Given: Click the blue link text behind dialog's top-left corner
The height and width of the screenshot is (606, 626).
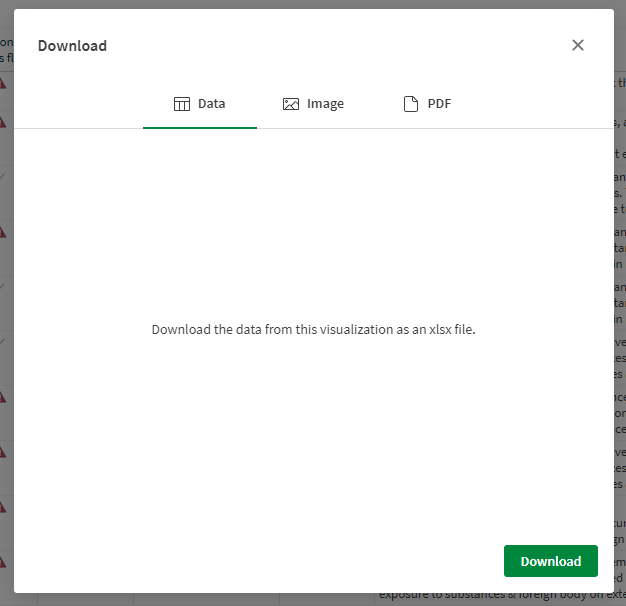Looking at the screenshot, I should point(6,50).
